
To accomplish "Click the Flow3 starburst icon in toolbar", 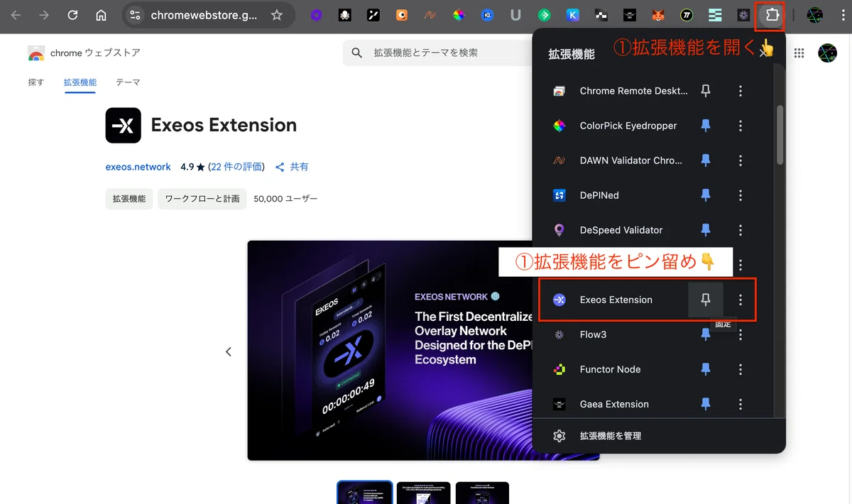I will point(743,15).
